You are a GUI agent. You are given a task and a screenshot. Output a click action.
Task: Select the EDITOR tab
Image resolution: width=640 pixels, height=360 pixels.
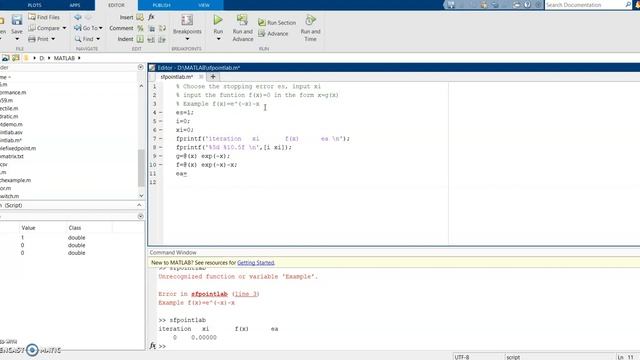116,5
